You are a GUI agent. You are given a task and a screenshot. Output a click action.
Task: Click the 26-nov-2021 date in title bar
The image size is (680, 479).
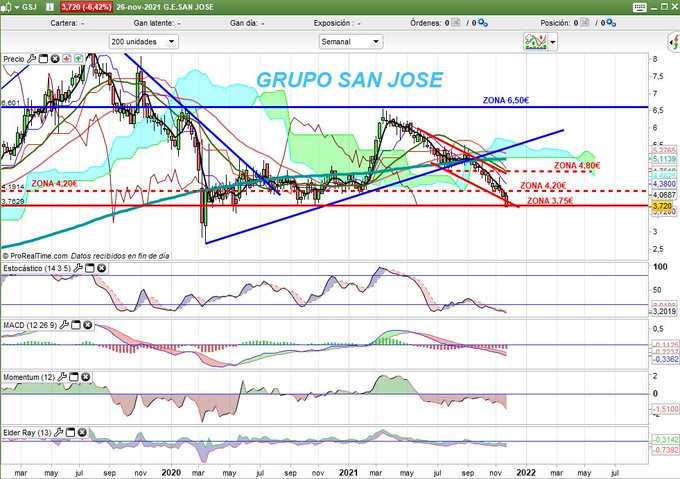coord(138,7)
